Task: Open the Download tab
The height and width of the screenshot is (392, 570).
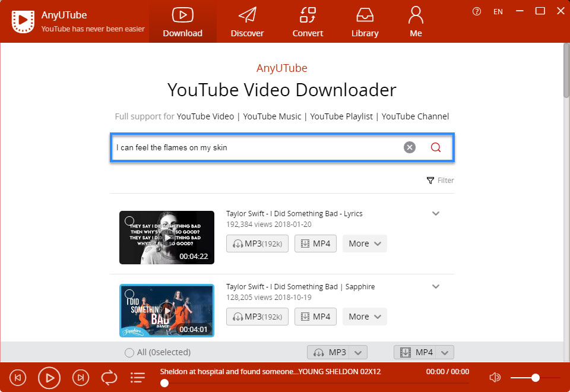Action: [182, 22]
